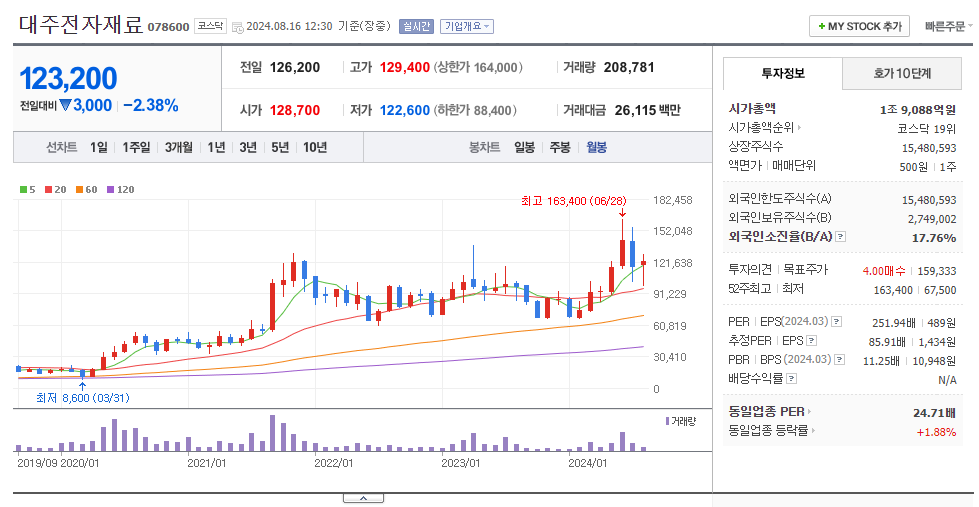Click the 4.00매수 investment opinion

[x=883, y=271]
